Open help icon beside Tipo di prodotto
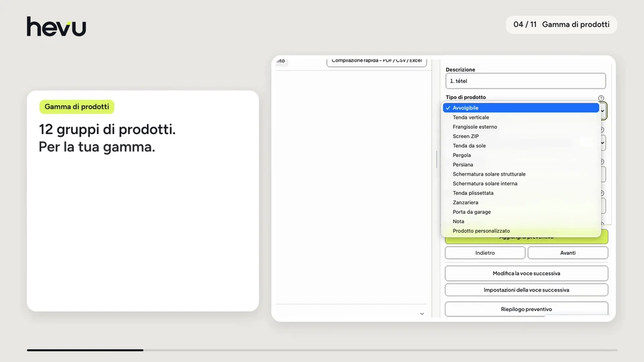The width and height of the screenshot is (644, 362). pos(601,98)
